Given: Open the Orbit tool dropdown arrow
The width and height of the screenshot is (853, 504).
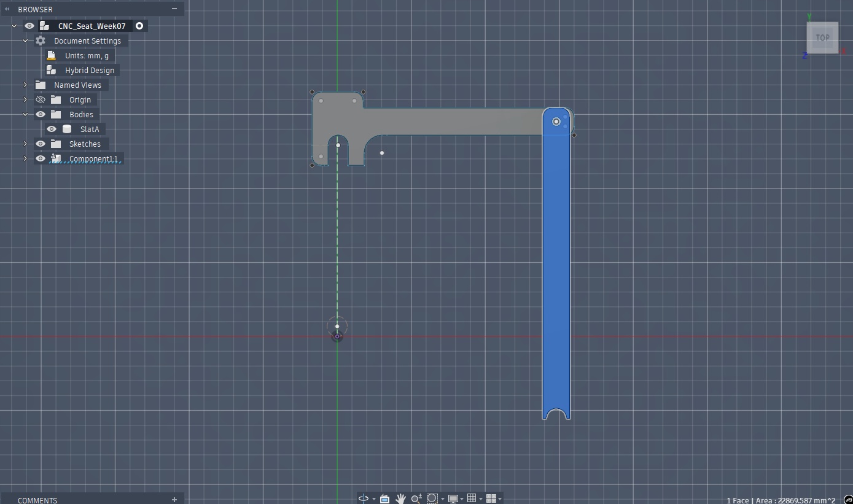Looking at the screenshot, I should click(x=373, y=499).
